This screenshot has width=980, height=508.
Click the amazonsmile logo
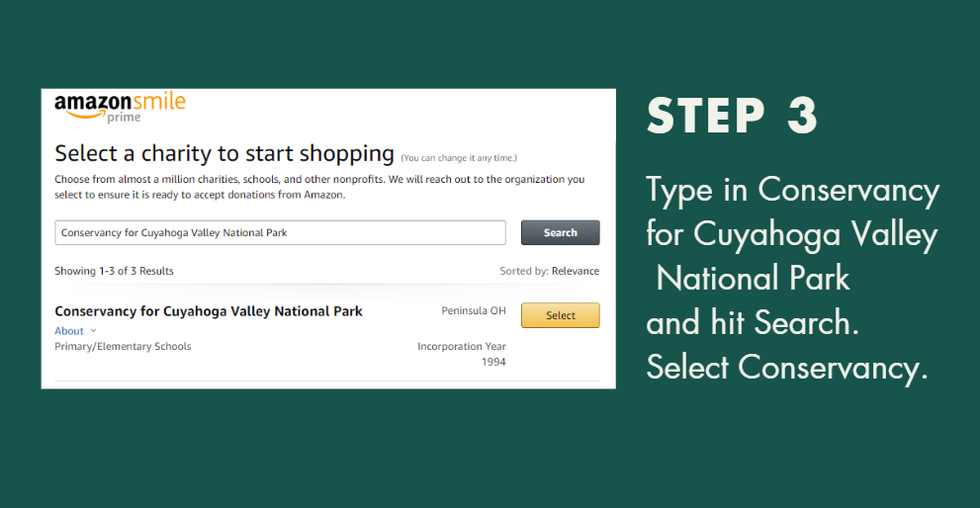tap(120, 108)
